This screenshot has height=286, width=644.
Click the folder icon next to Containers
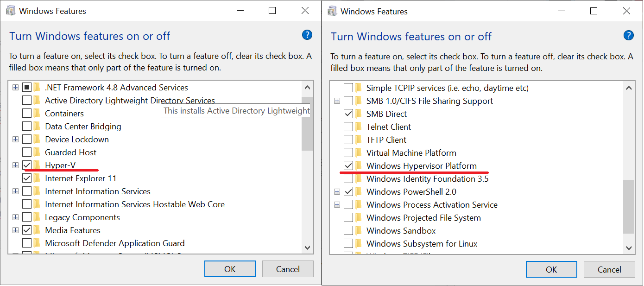[x=37, y=113]
